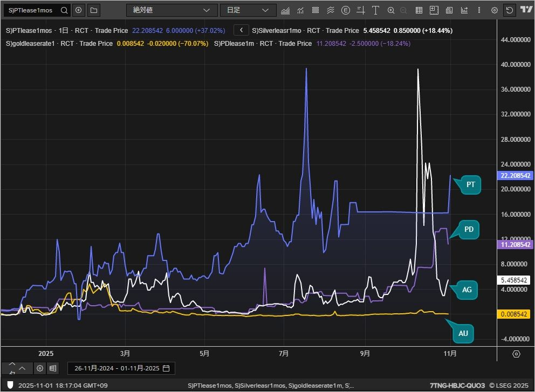Click the PT callout label
The width and height of the screenshot is (535, 392).
tap(470, 184)
